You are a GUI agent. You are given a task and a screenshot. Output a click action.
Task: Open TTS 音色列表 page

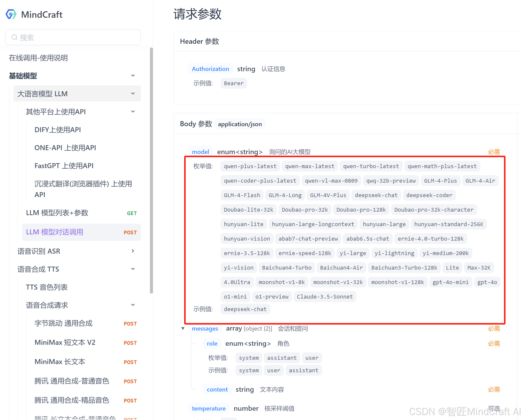(x=47, y=287)
